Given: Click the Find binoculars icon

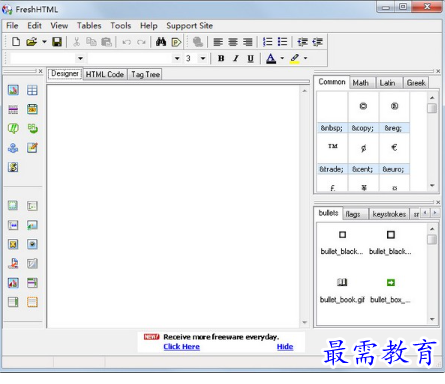Looking at the screenshot, I should click(x=161, y=42).
